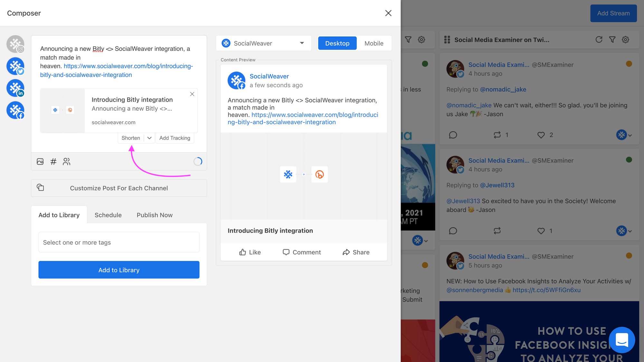
Task: Retweet the @Jewell313 reply tweet
Action: coord(497,231)
